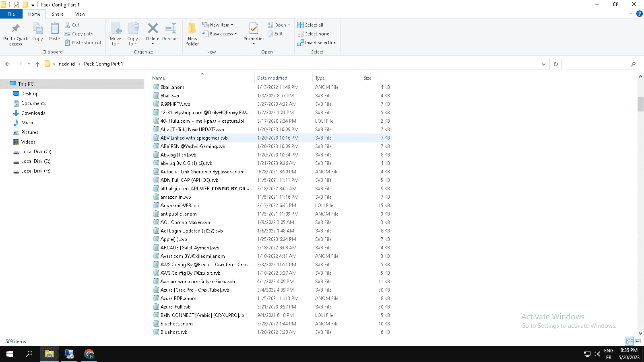
Task: Click Invert selection in Select group
Action: (x=317, y=43)
